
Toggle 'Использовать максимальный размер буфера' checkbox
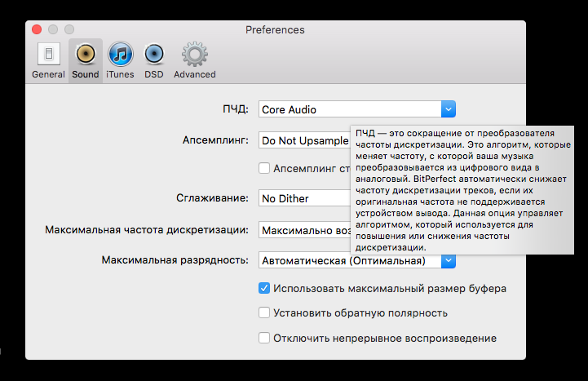click(x=264, y=288)
